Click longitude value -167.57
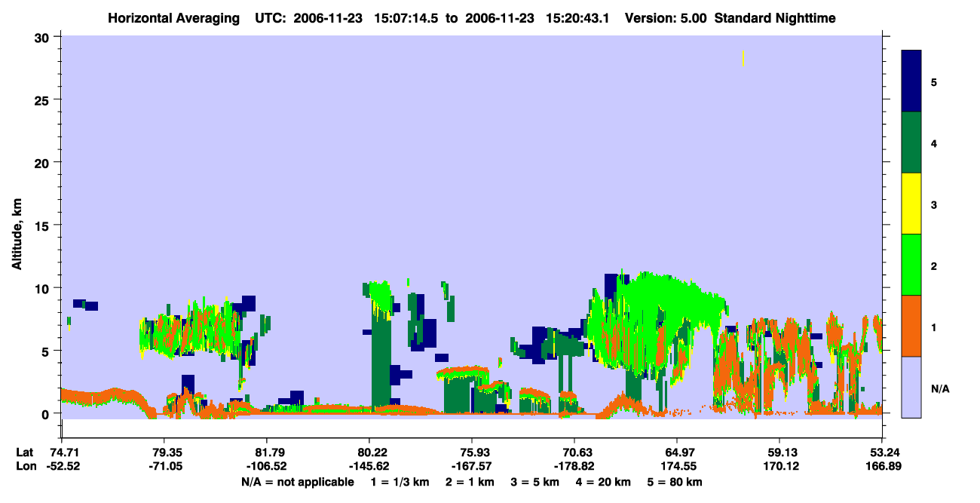The height and width of the screenshot is (503, 980). (472, 466)
